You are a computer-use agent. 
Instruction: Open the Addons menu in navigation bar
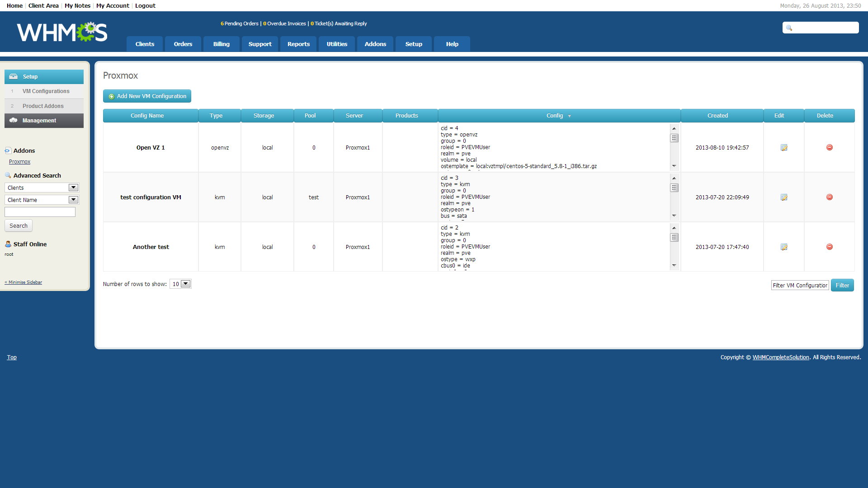click(x=375, y=44)
